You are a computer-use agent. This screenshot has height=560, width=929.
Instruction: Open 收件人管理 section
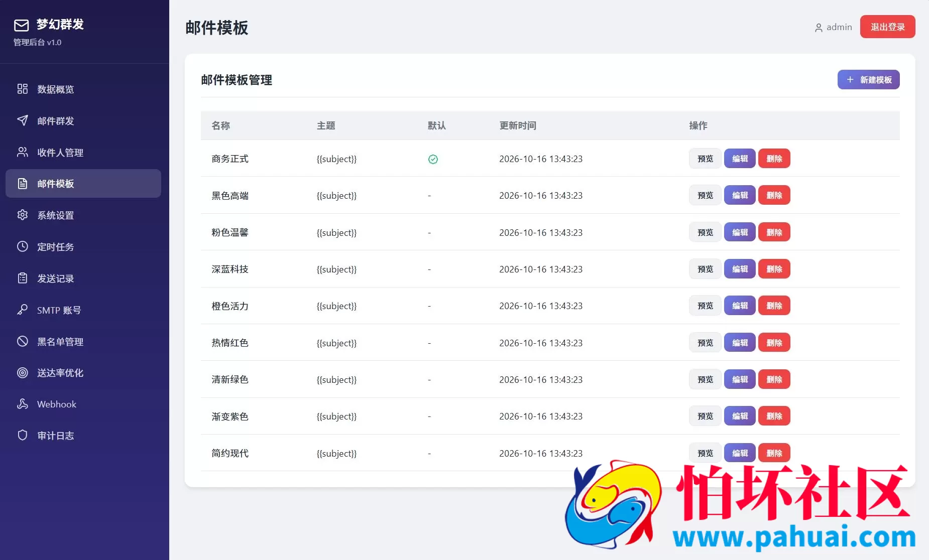tap(83, 152)
